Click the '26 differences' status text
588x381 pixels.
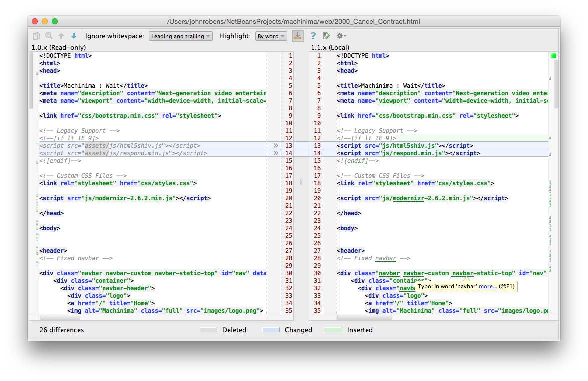coord(62,330)
